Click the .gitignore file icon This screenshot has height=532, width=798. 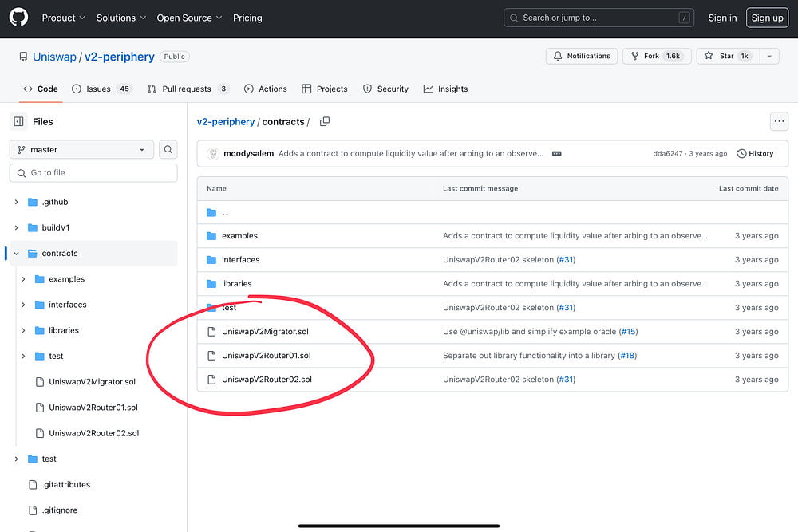tap(33, 510)
